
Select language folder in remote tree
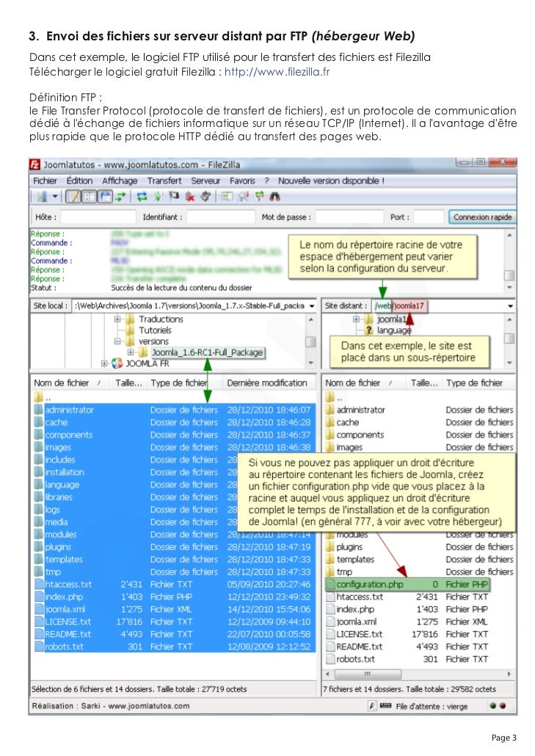tap(394, 330)
